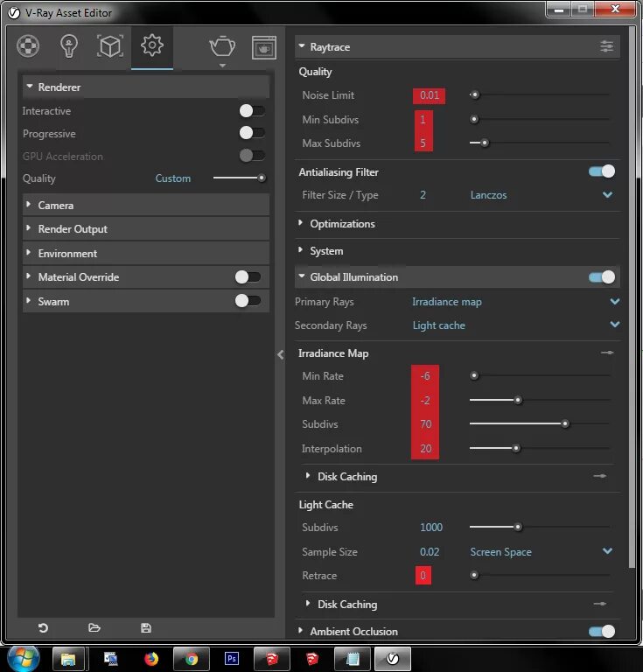This screenshot has height=672, width=643.
Task: Expand the Render Output section
Action: (145, 229)
